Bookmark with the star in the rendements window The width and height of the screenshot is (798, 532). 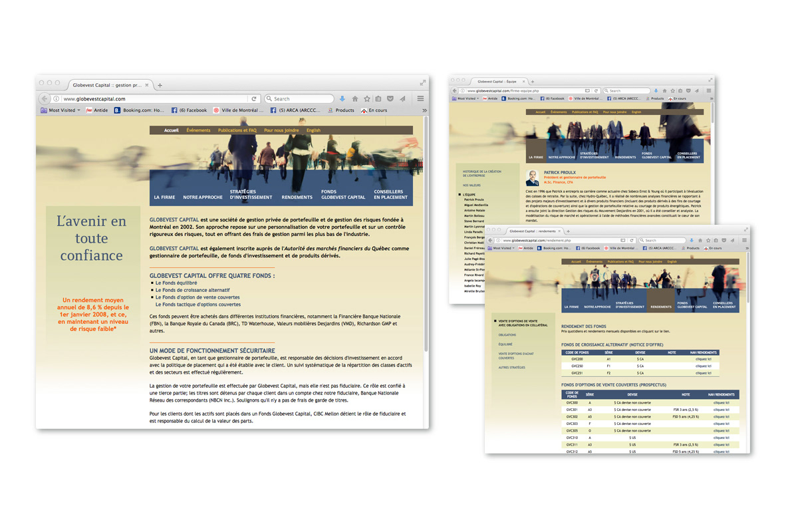pos(708,240)
